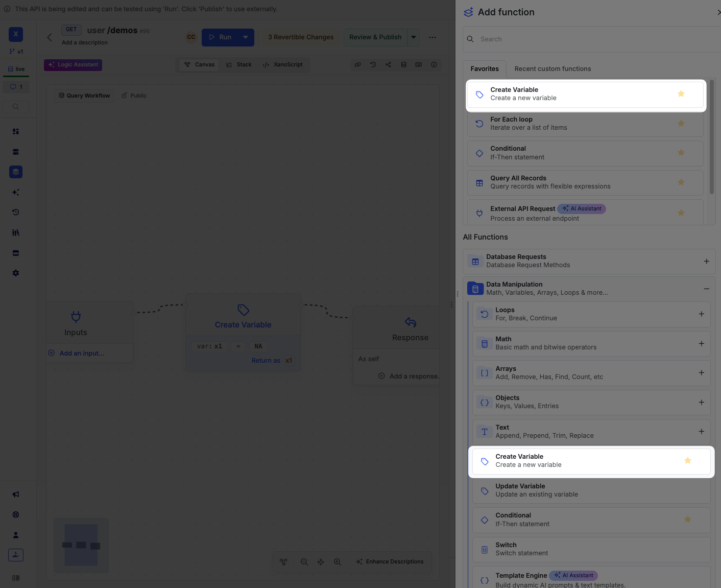Toggle favorite star on For Each loop
This screenshot has width=721, height=588.
coord(681,124)
